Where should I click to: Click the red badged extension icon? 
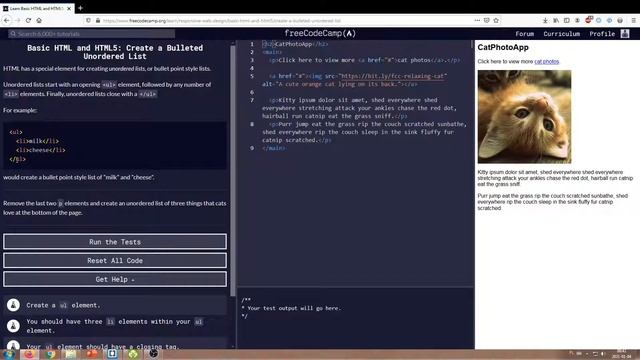588,20
